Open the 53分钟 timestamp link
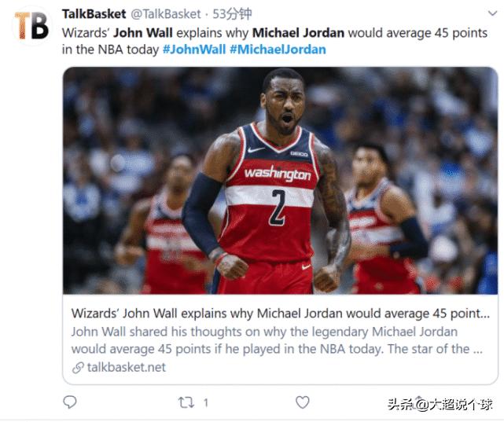The image size is (504, 422). point(232,14)
